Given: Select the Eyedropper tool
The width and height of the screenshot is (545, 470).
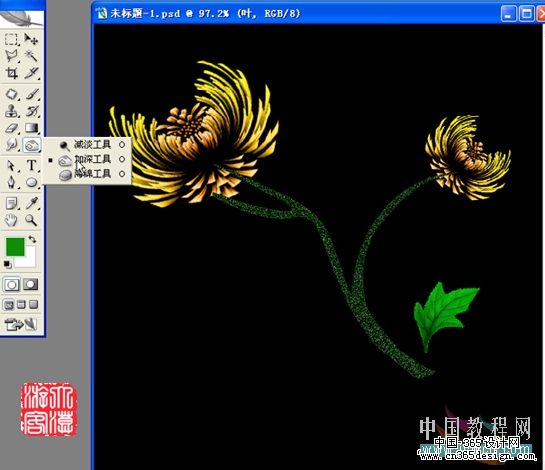Looking at the screenshot, I should pos(31,203).
